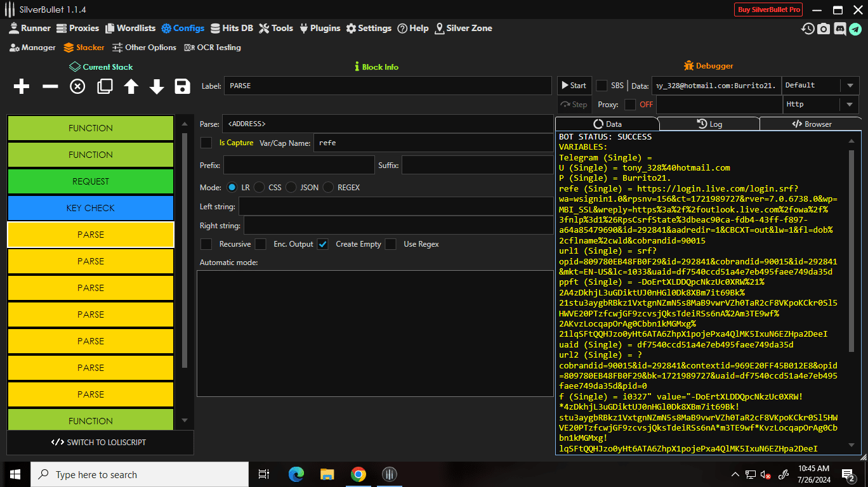Select the LR parse mode
The image size is (868, 487).
232,188
